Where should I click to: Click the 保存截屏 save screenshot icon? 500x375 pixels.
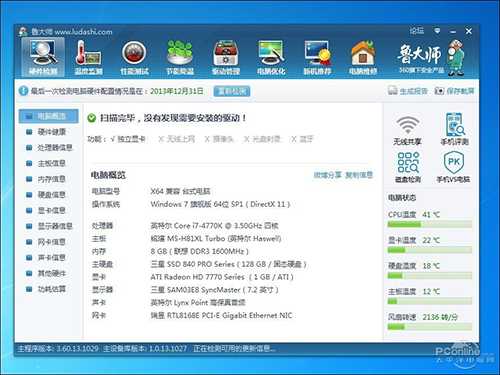tap(439, 91)
